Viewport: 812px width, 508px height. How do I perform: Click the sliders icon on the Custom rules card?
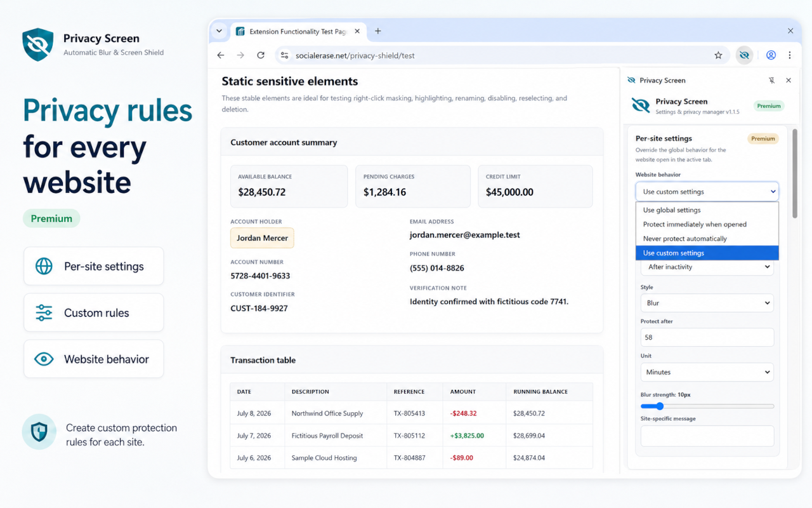point(44,312)
